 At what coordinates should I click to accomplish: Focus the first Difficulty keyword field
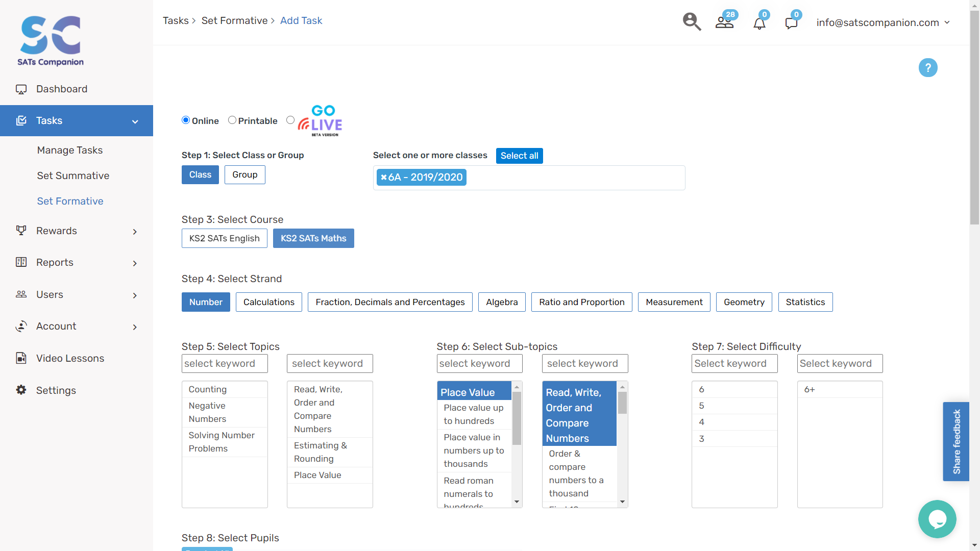734,364
